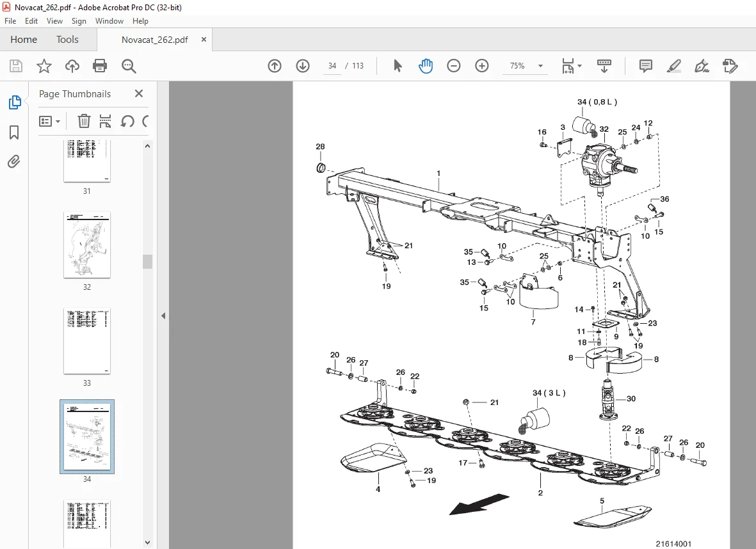Open the zoom level dropdown arrow
The height and width of the screenshot is (549, 756).
tap(540, 66)
